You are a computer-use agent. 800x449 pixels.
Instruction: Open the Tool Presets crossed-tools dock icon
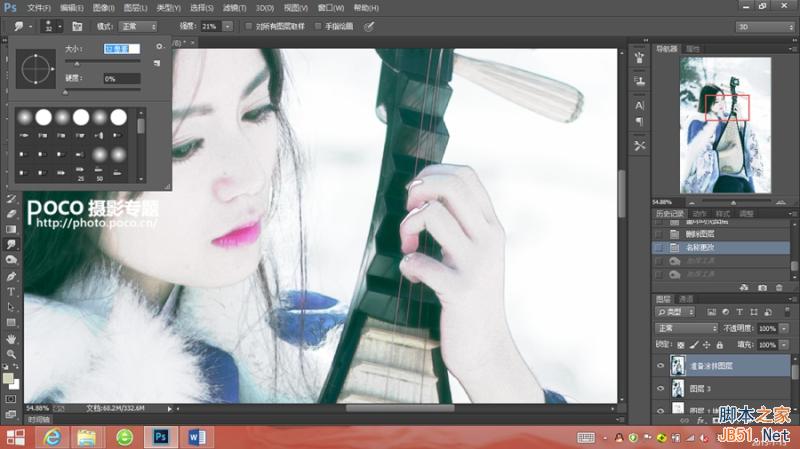pos(639,146)
